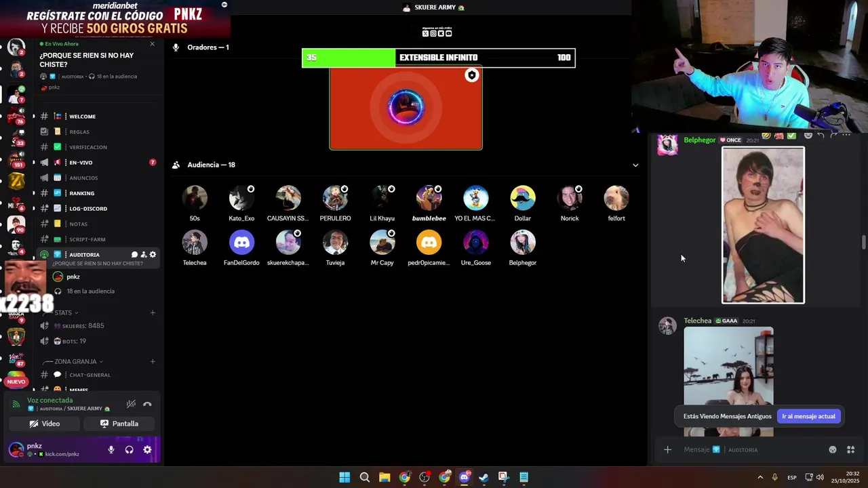
Task: Open attachment plus button in message box
Action: 667,449
